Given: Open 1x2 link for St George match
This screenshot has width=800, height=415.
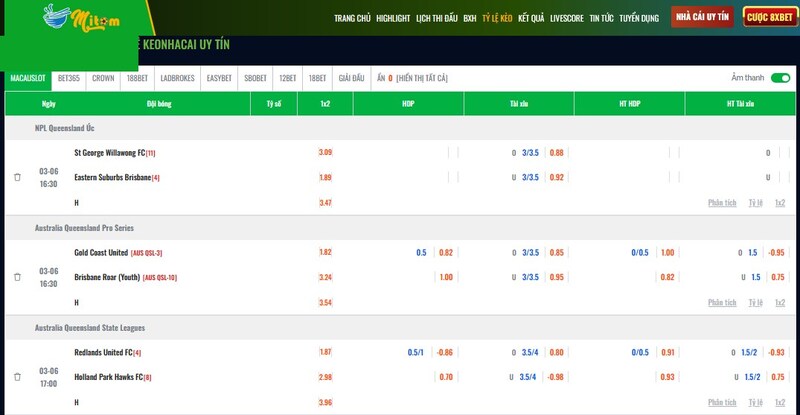Looking at the screenshot, I should coord(780,203).
